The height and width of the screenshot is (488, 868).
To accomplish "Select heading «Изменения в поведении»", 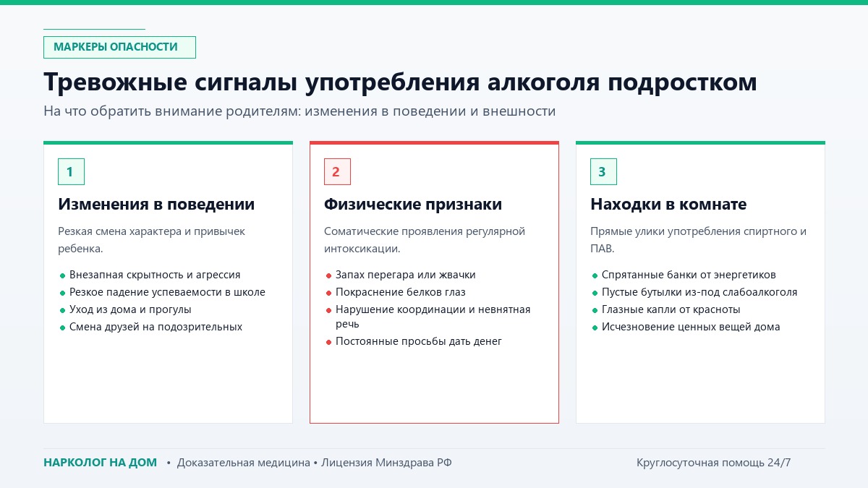I will (156, 205).
